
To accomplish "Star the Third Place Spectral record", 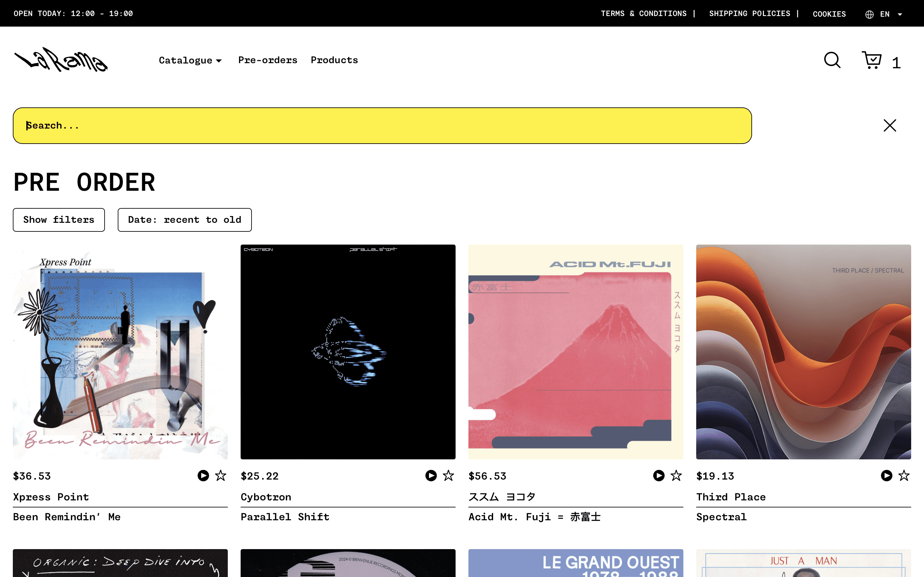I will pyautogui.click(x=904, y=475).
